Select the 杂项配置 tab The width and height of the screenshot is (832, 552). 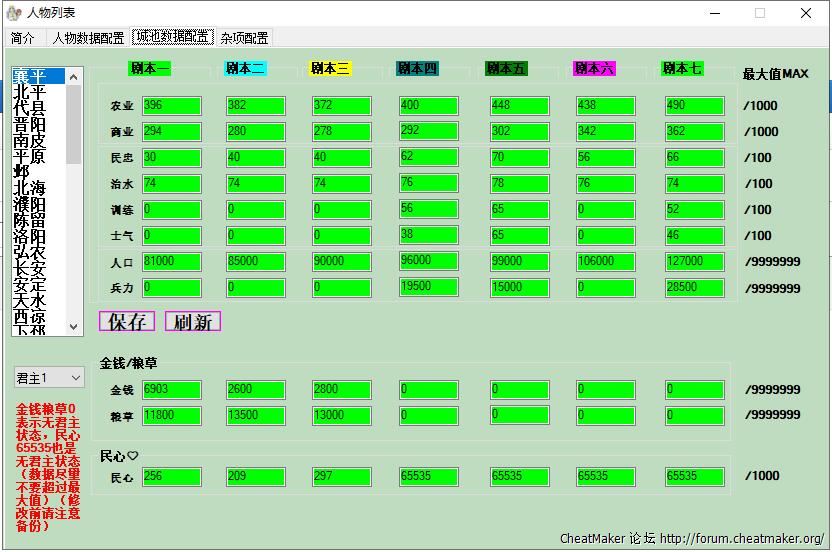tap(244, 38)
